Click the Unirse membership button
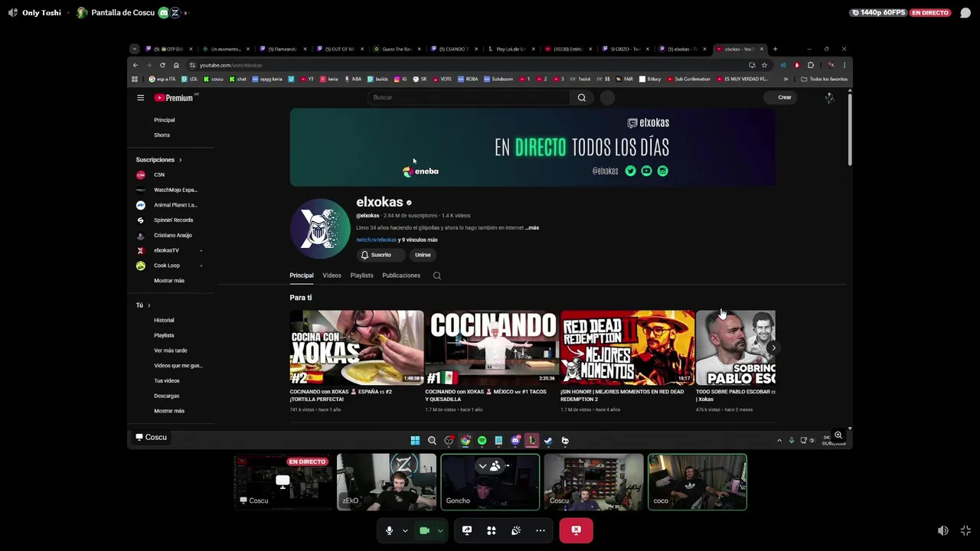Image resolution: width=980 pixels, height=551 pixels. tap(423, 255)
